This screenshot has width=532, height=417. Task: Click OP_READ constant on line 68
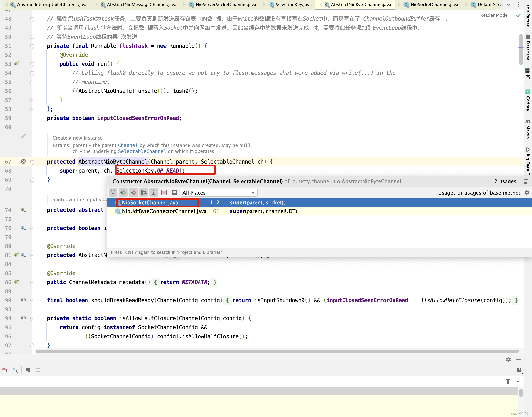coord(168,170)
